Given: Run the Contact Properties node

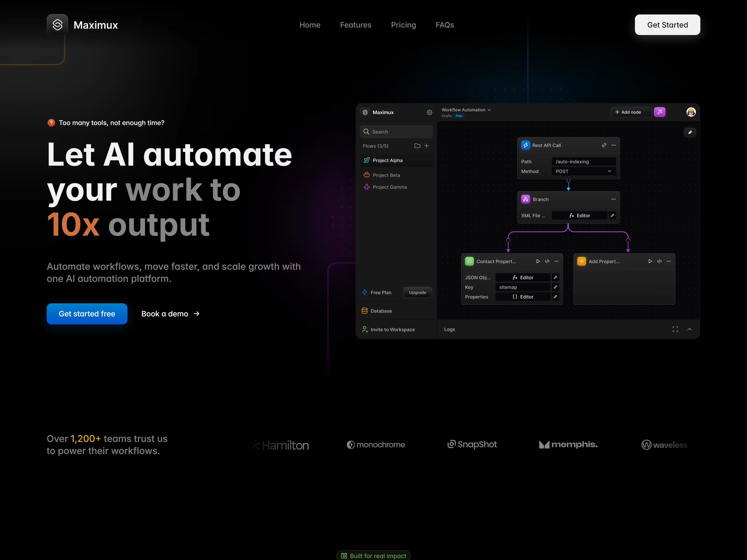Looking at the screenshot, I should pyautogui.click(x=538, y=261).
